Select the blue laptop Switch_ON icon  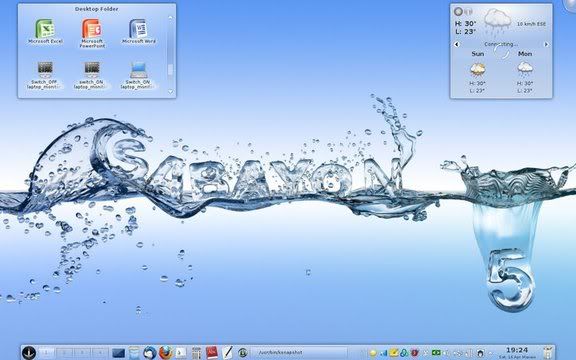coord(138,75)
